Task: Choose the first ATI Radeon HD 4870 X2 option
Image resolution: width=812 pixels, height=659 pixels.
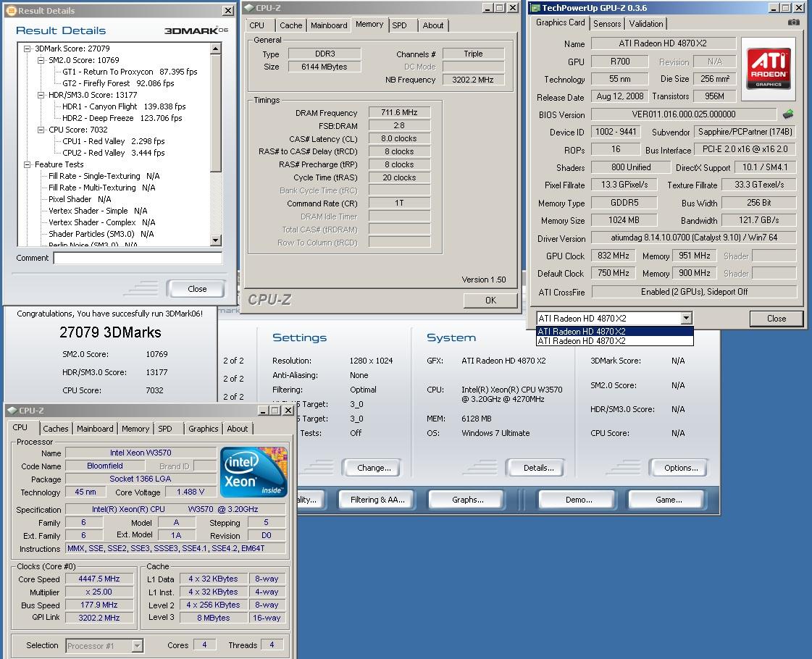Action: point(615,332)
